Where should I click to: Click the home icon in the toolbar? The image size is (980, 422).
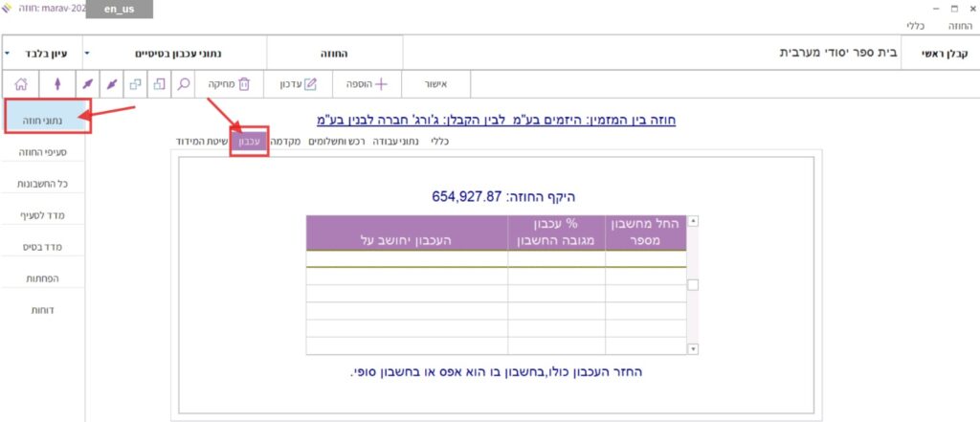(x=20, y=84)
